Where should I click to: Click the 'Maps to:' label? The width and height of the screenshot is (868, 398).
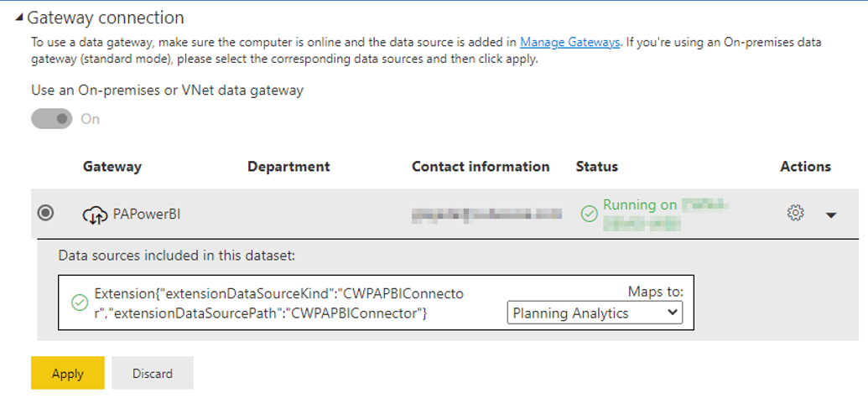[656, 292]
